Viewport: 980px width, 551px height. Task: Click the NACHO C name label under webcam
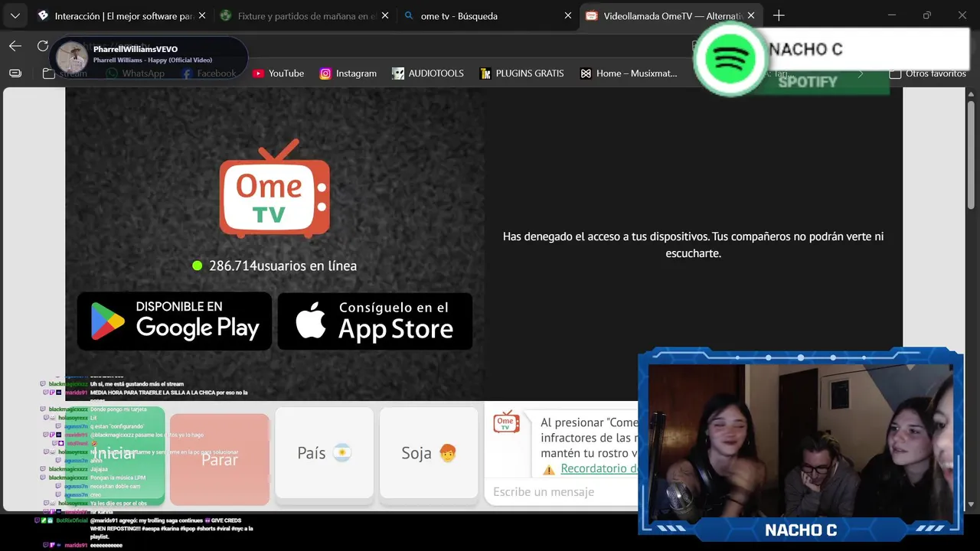click(801, 530)
